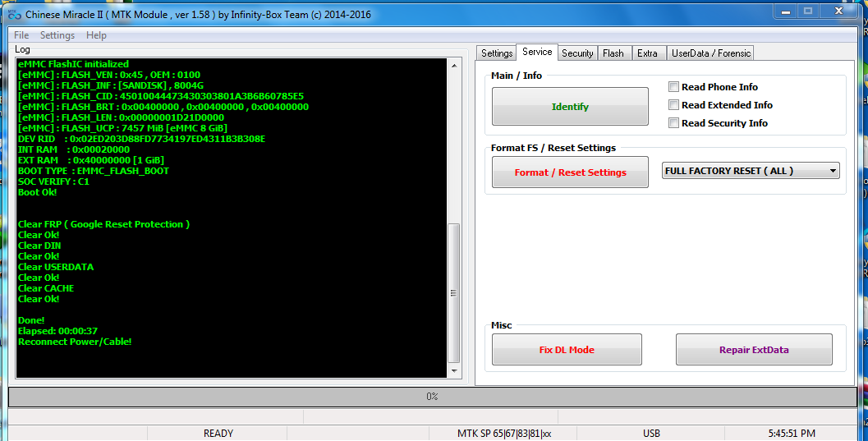Open the Help menu
The image size is (868, 441).
click(96, 34)
